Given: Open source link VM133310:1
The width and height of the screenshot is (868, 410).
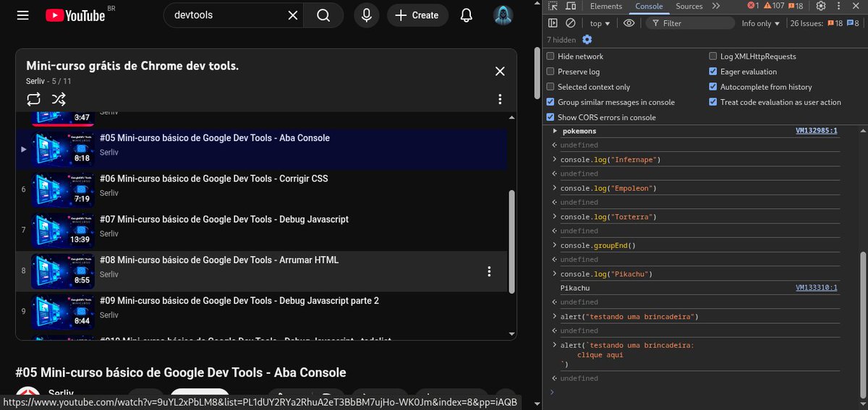Looking at the screenshot, I should click(x=817, y=288).
